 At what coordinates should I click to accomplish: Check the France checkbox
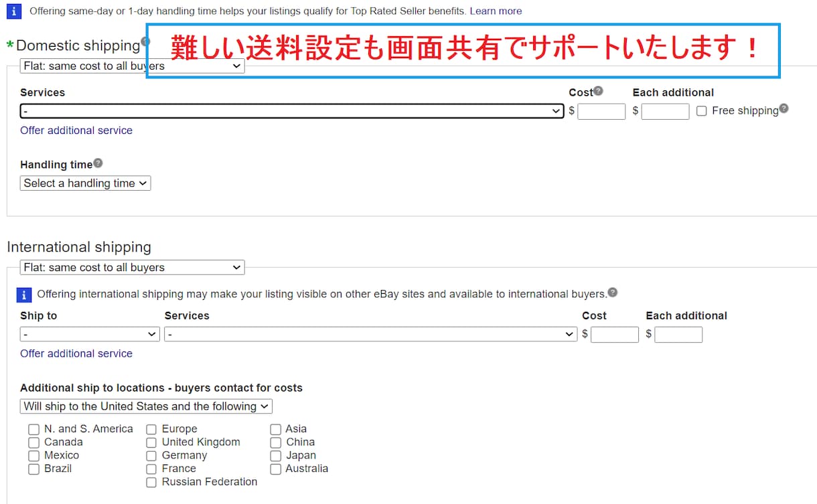point(151,469)
